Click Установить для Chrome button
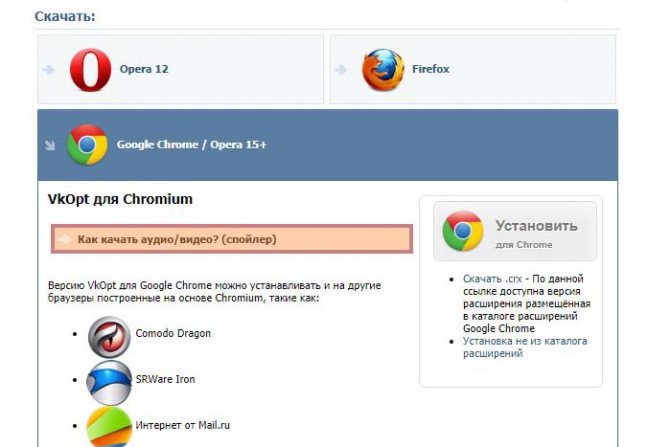This screenshot has width=671, height=447. pos(515,231)
